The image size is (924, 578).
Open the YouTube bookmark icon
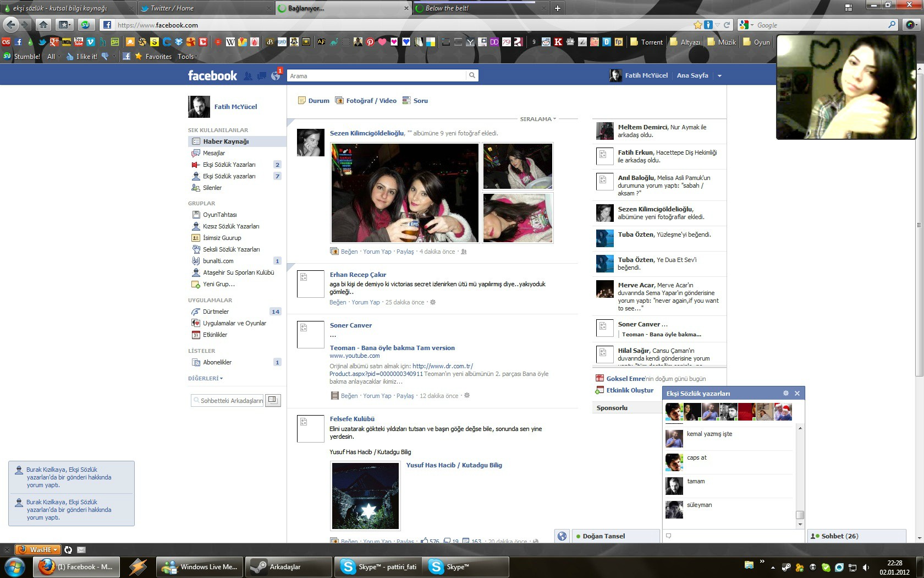pyautogui.click(x=79, y=42)
